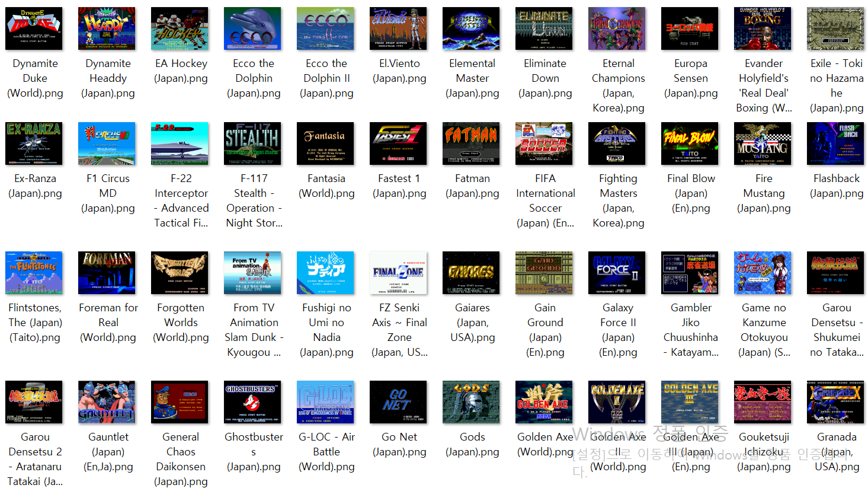Click the "Fire Mustang (Japan).png" file name
The width and height of the screenshot is (868, 488).
(764, 193)
